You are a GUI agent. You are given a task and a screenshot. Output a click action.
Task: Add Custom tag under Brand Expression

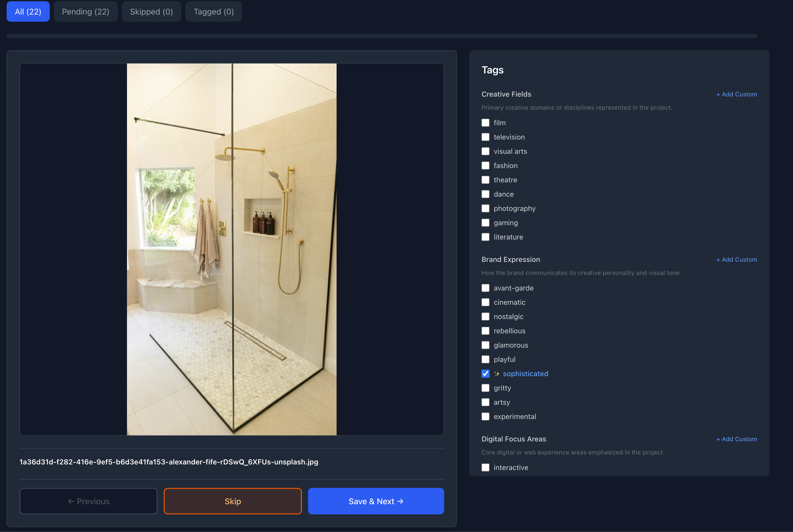tap(736, 260)
